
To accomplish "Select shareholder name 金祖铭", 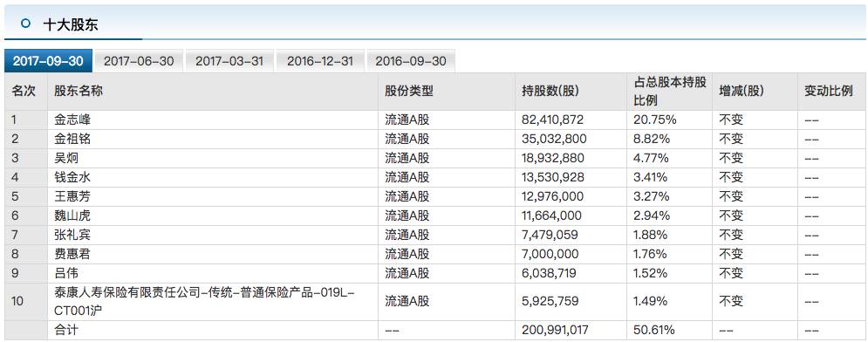I will 72,139.
